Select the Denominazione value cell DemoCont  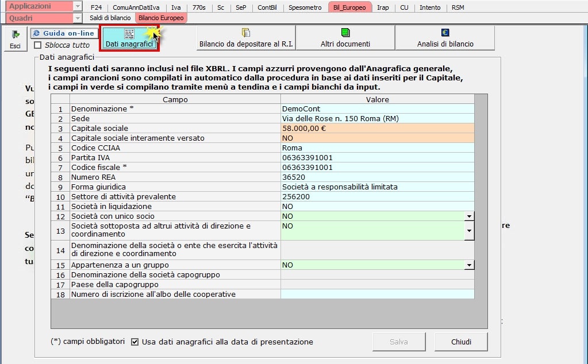(x=377, y=109)
